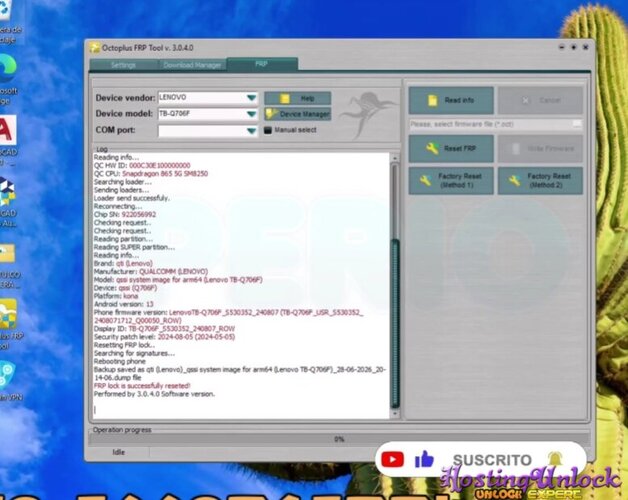
Task: Click the notification bell icon
Action: (555, 459)
